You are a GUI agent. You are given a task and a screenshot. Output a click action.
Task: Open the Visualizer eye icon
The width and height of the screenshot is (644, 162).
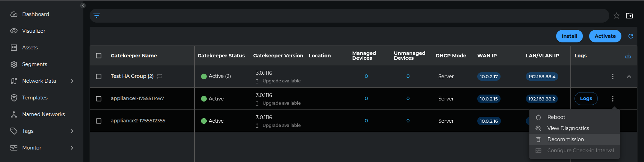tap(14, 31)
